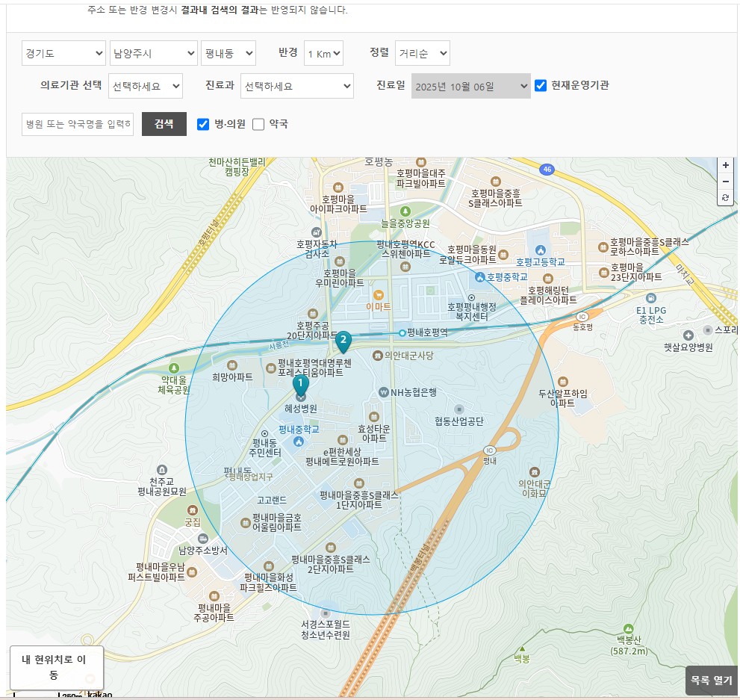Click the map zoom out minus icon
The width and height of the screenshot is (740, 700).
pyautogui.click(x=725, y=182)
